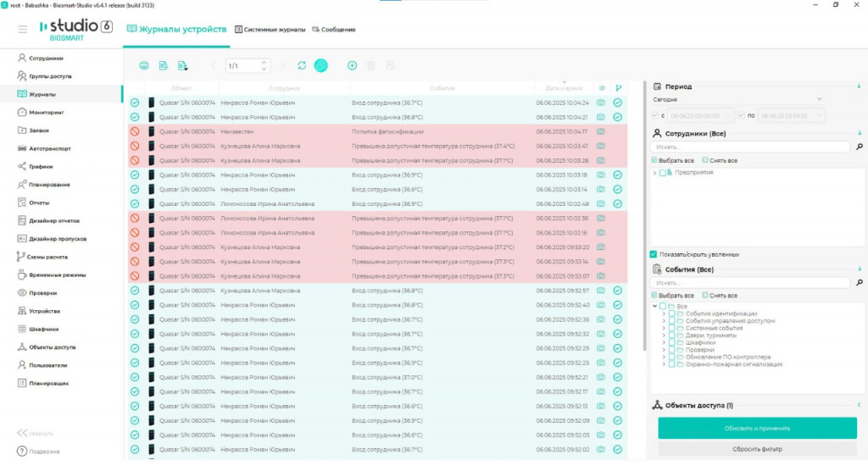This screenshot has height=466, width=868.
Task: Click Выбрать все under События
Action: click(x=672, y=296)
